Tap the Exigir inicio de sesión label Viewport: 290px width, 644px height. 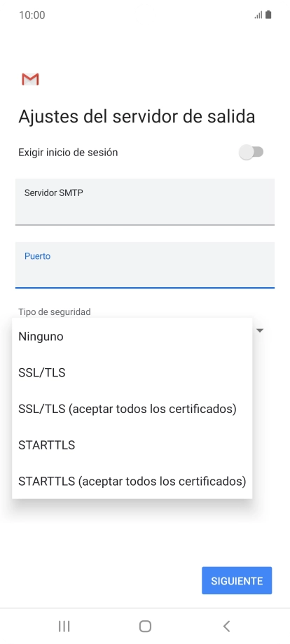[x=68, y=153]
